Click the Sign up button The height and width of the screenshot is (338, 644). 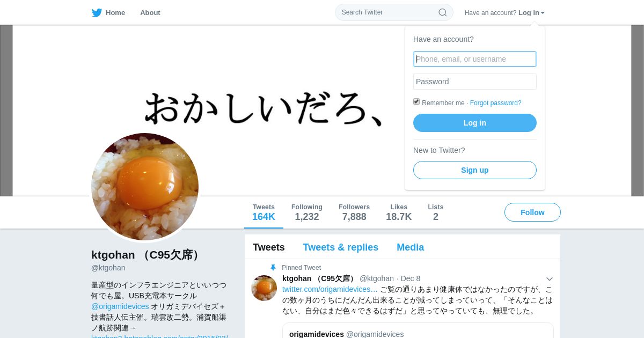(475, 170)
